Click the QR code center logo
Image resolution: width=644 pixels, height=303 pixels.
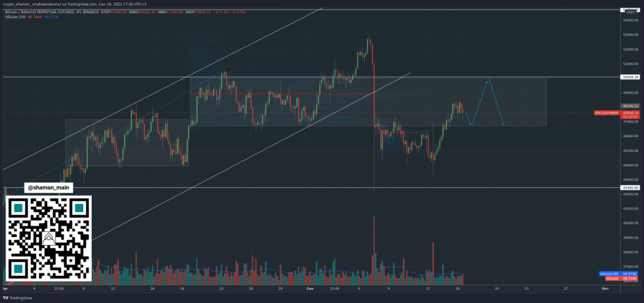(x=48, y=240)
